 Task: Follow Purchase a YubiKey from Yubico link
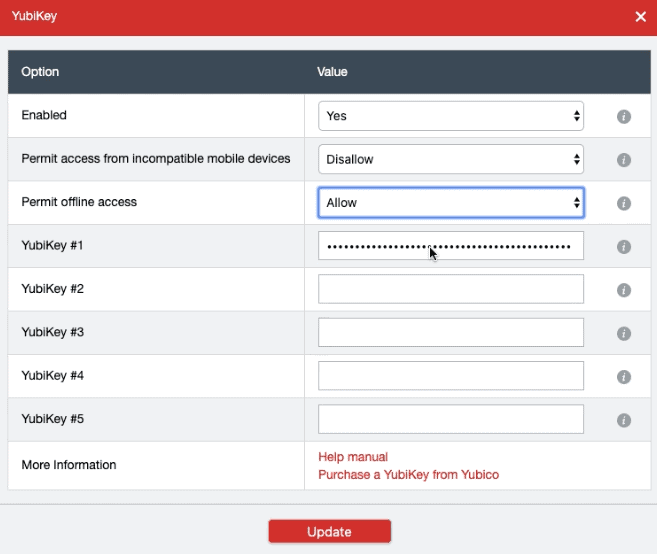click(409, 475)
